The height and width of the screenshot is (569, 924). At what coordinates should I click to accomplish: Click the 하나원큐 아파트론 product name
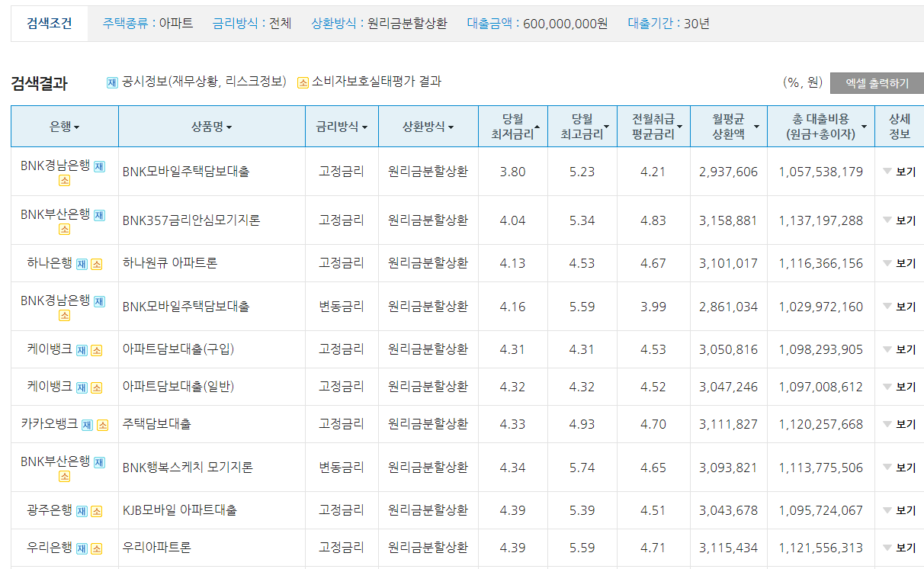coord(170,263)
